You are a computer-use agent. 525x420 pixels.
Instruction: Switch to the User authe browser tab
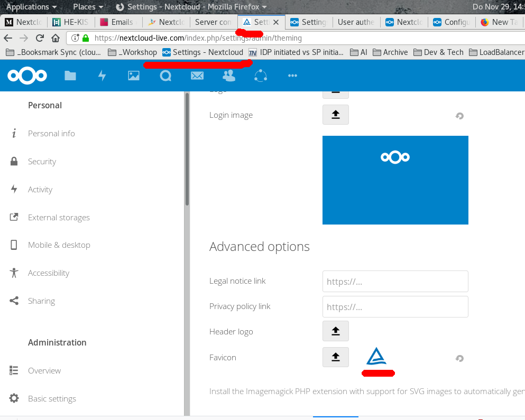click(x=356, y=22)
